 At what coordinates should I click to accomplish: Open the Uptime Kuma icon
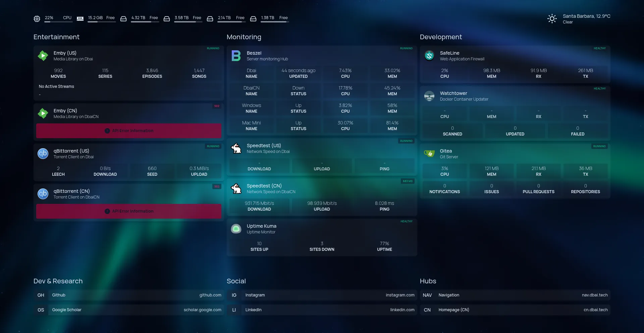[236, 229]
